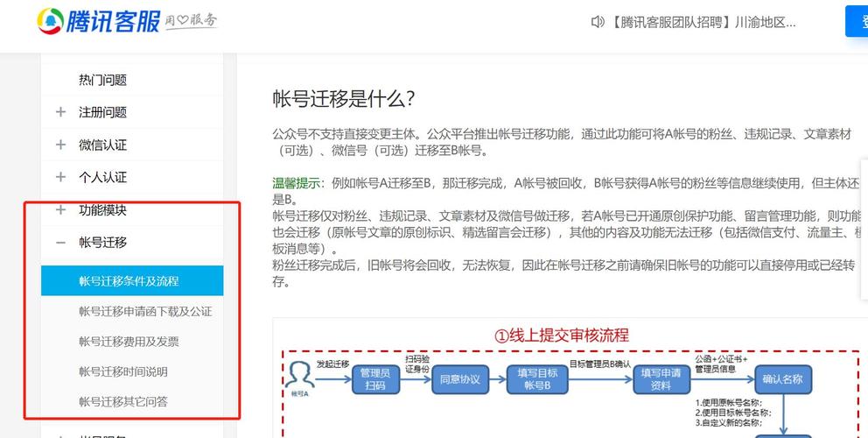868x438 pixels.
Task: Select 帐号迁移时间说明
Action: click(x=122, y=371)
